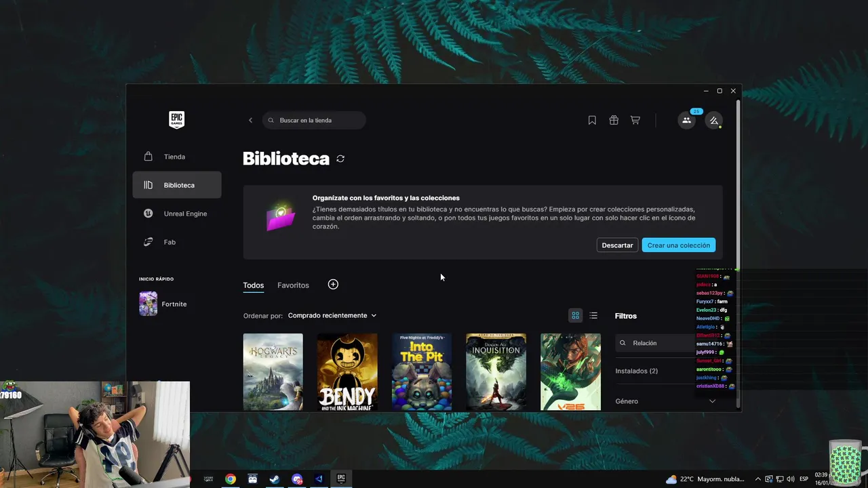Open Discord from the taskbar
The image size is (868, 488).
(296, 479)
